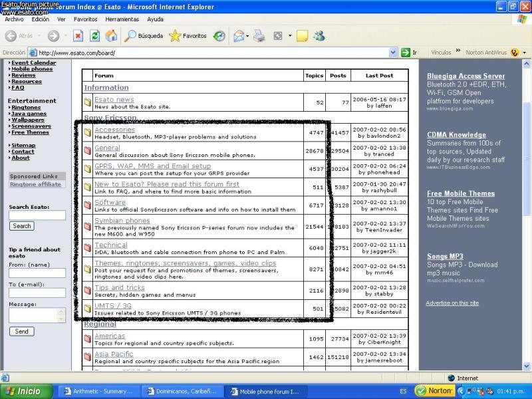Go to Home page icon
Screen dimensions: 532x399
click(111, 36)
